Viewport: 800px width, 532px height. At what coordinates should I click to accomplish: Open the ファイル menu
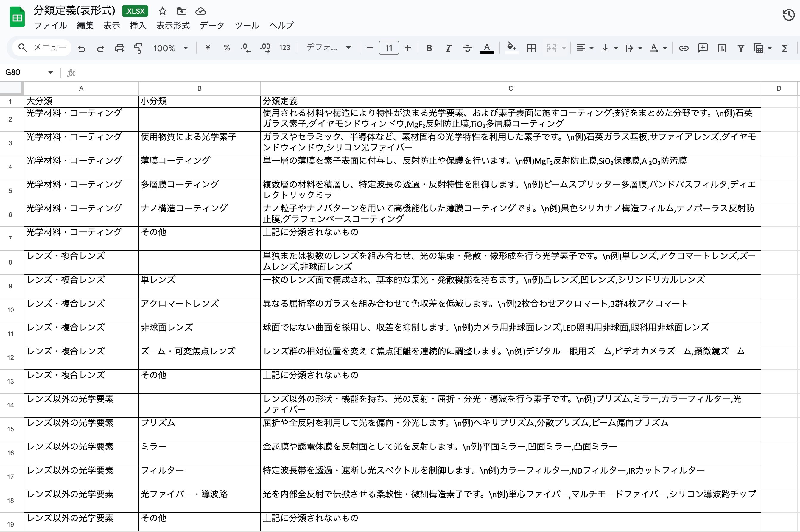click(x=51, y=25)
